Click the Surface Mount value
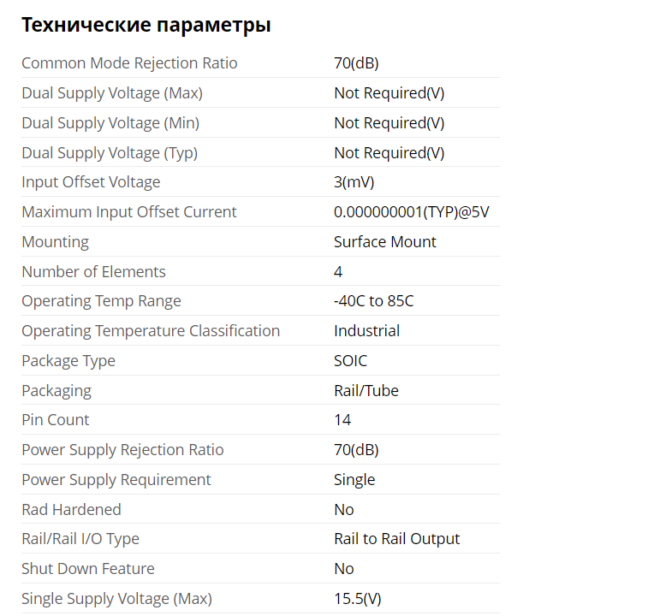 pos(384,242)
